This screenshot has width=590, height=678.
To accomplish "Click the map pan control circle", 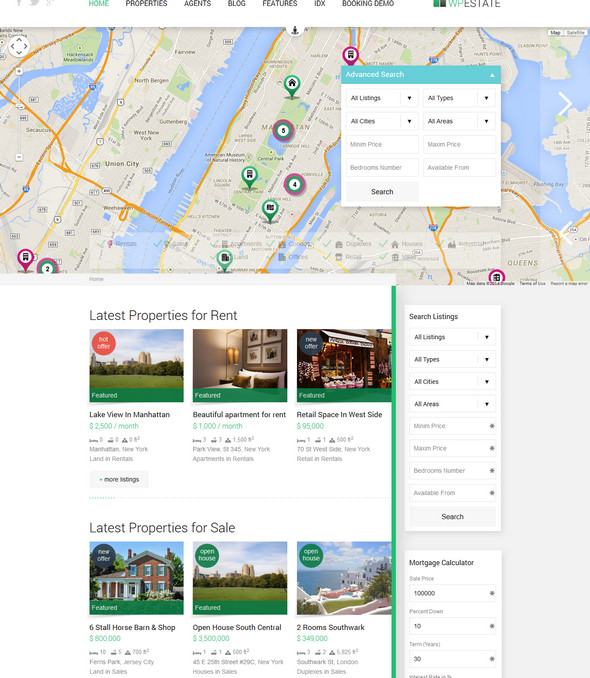I will pos(19,46).
